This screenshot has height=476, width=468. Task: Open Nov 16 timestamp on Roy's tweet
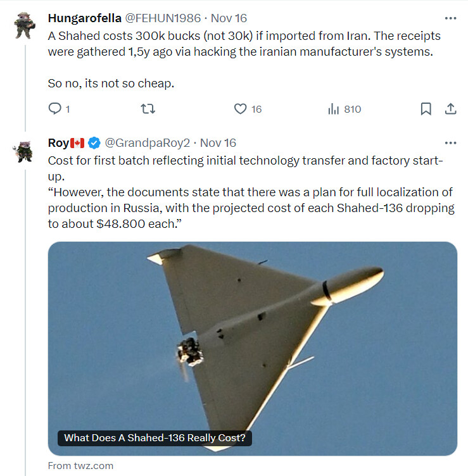pyautogui.click(x=218, y=143)
